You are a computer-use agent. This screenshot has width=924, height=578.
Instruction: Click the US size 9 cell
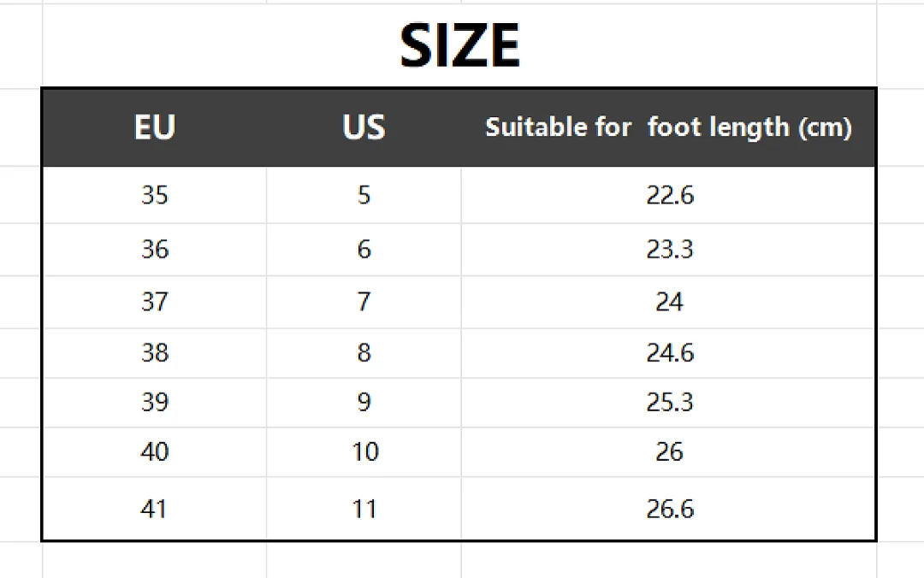point(364,403)
